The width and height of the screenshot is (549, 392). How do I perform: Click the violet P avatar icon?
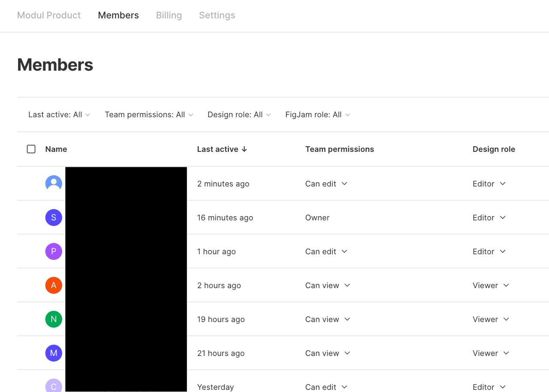[x=54, y=251]
